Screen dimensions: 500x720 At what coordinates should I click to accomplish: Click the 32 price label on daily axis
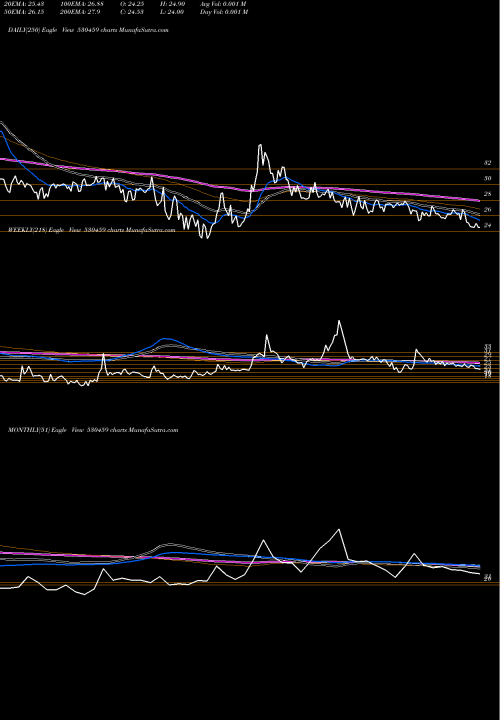(488, 163)
